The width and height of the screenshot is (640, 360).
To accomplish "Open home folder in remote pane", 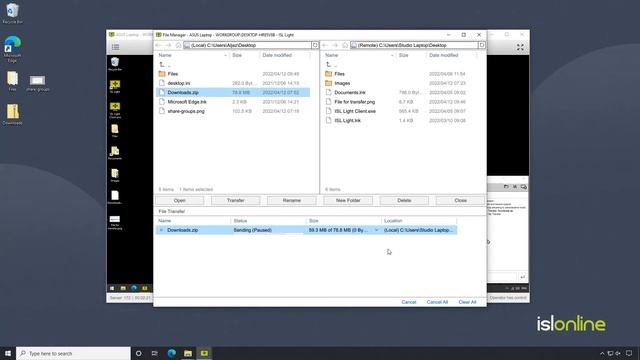I will (344, 45).
